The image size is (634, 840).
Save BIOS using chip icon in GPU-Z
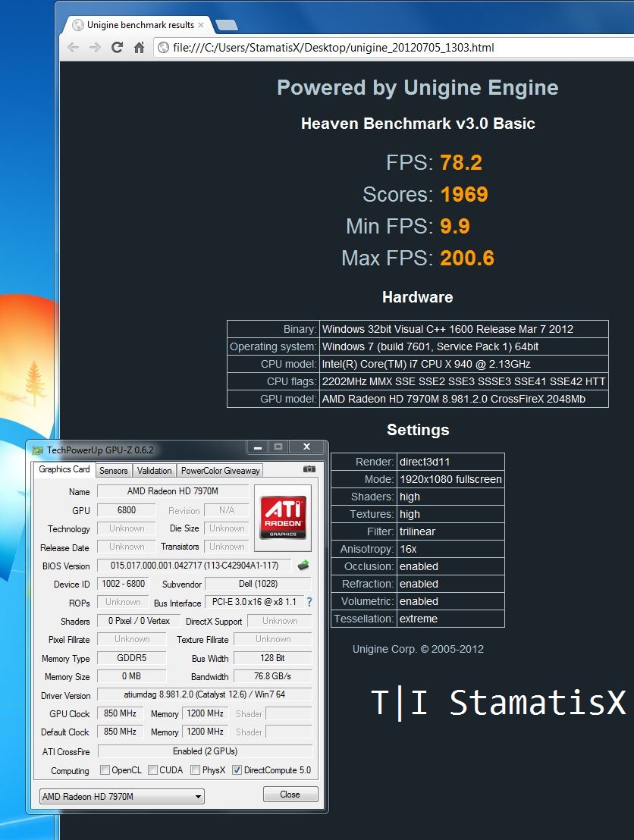(x=303, y=565)
